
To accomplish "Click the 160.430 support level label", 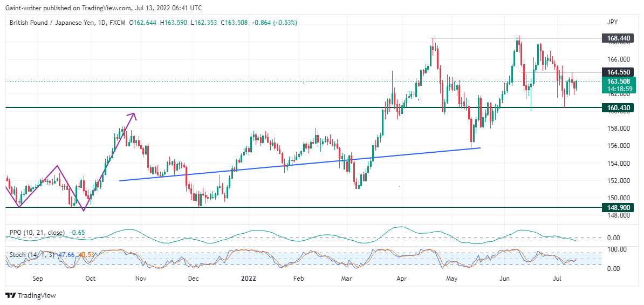I will [x=618, y=108].
